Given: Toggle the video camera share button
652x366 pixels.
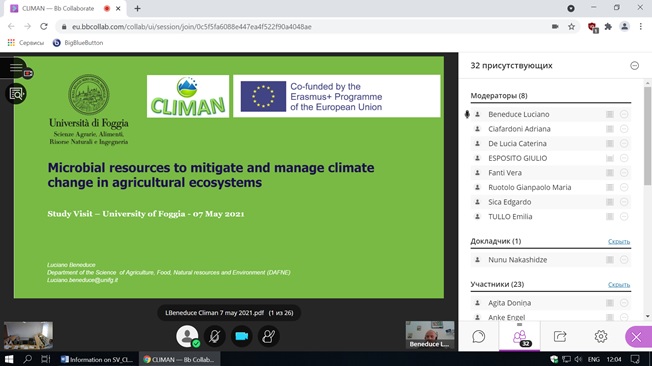Looking at the screenshot, I should 242,336.
